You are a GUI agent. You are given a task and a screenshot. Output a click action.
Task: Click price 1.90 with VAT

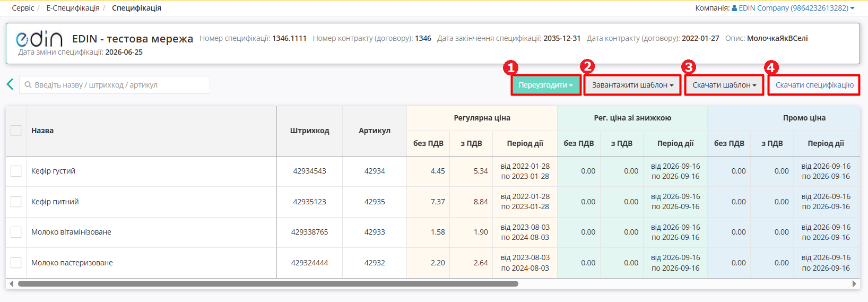(481, 232)
